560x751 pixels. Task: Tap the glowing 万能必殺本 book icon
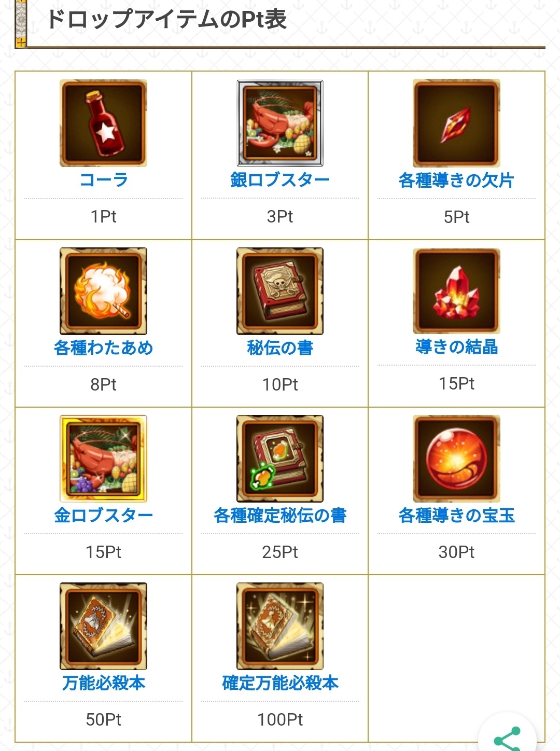tap(103, 626)
